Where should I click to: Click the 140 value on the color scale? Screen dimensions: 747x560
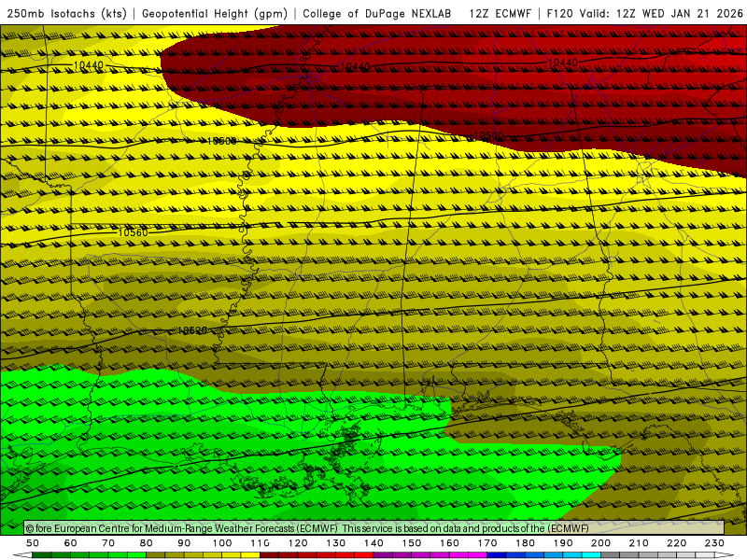[374, 543]
